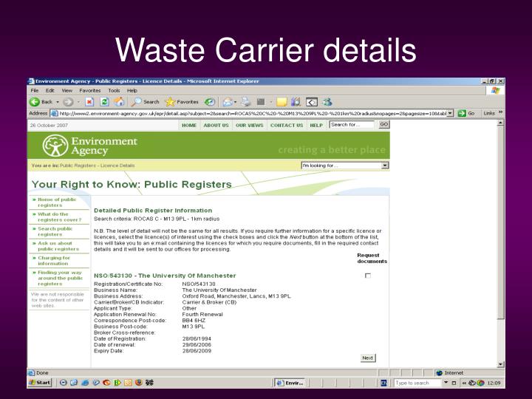The height and width of the screenshot is (399, 532).
Task: Open the Edit menu
Action: [50, 91]
